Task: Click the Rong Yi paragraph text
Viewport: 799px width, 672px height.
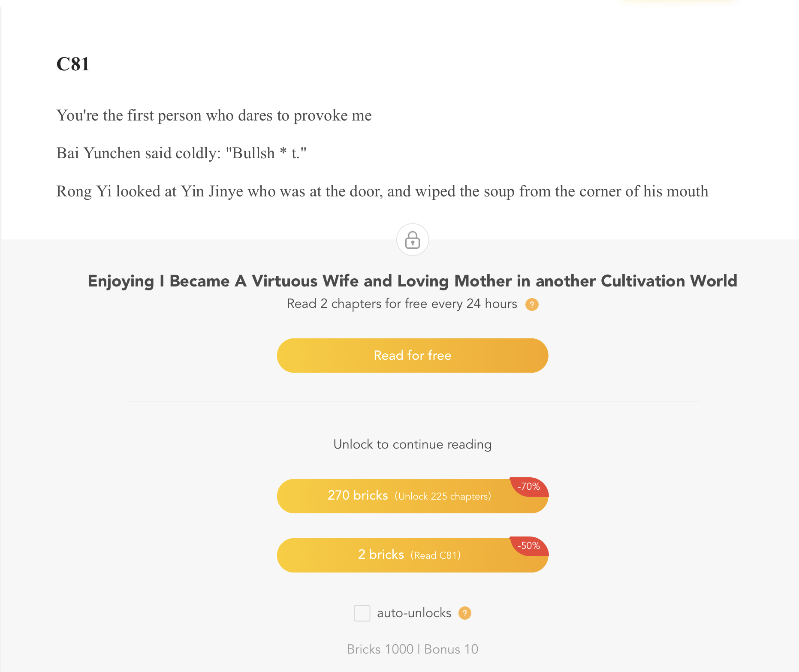Action: point(382,191)
